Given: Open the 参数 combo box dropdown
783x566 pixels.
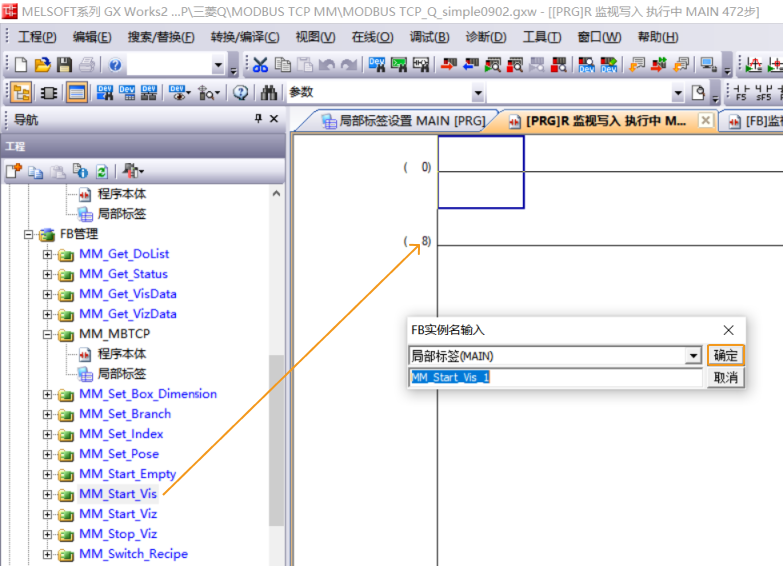Looking at the screenshot, I should click(x=478, y=93).
